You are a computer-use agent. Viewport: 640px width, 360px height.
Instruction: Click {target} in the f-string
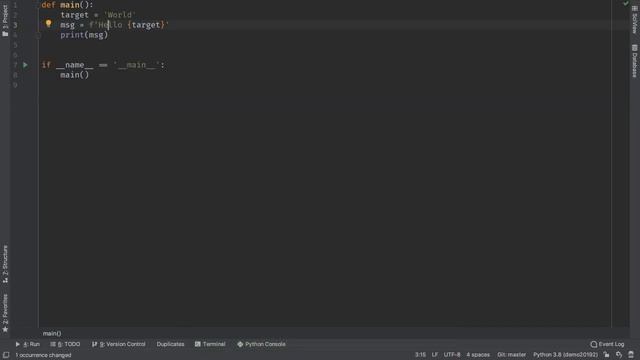tap(146, 25)
